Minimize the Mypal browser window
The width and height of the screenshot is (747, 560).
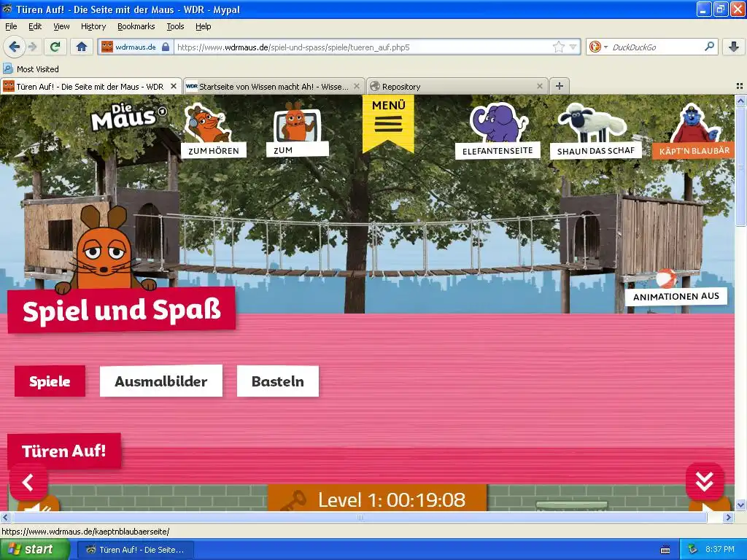pyautogui.click(x=705, y=9)
